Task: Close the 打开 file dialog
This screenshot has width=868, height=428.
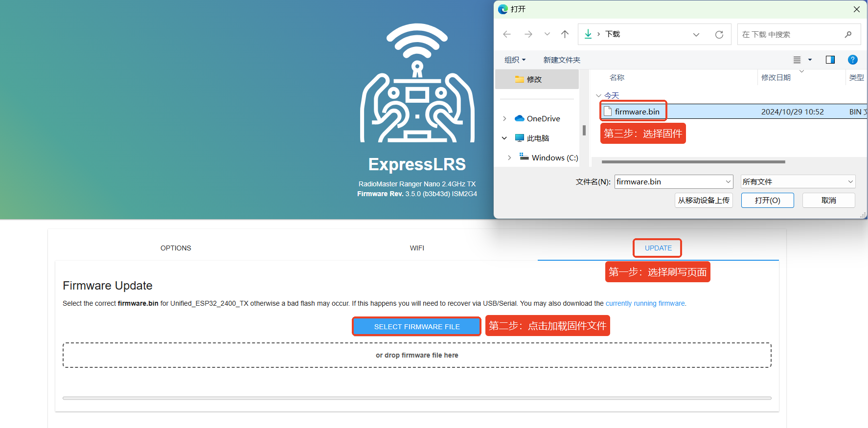Action: 856,9
